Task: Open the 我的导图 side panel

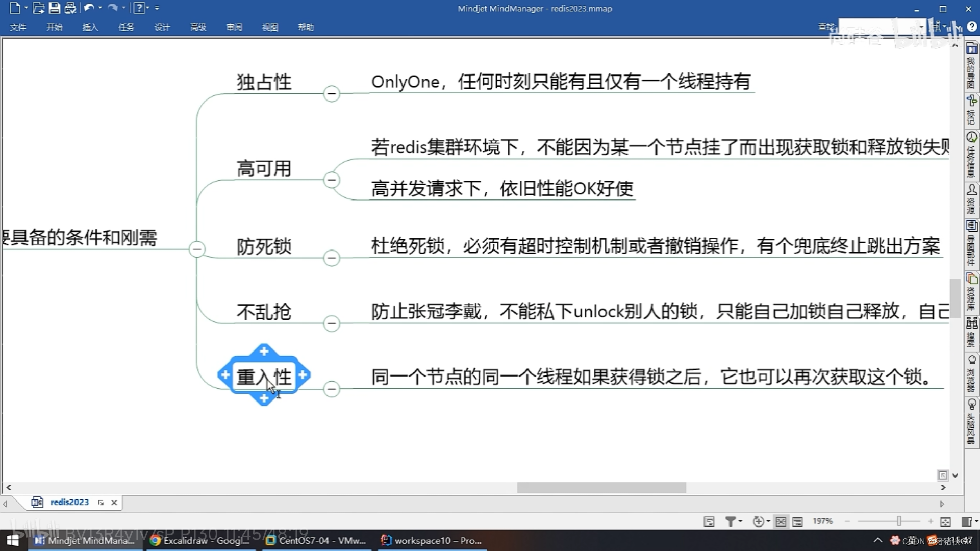Action: click(972, 66)
